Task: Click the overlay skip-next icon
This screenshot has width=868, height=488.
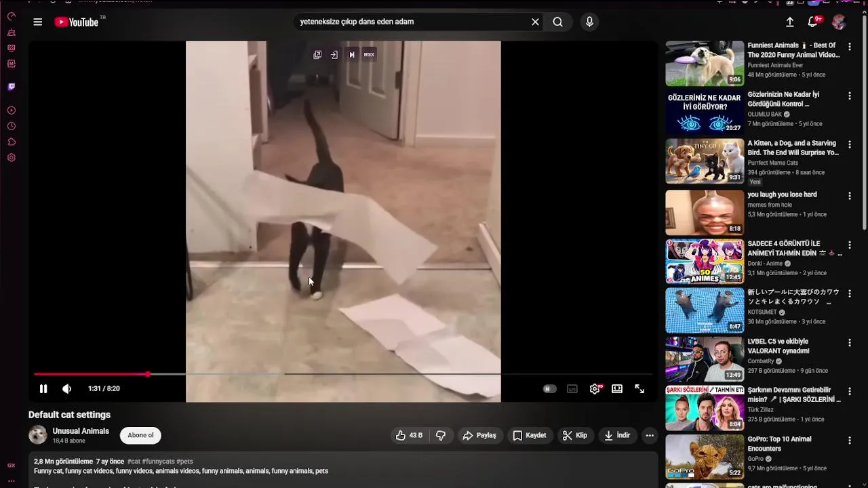Action: point(351,54)
